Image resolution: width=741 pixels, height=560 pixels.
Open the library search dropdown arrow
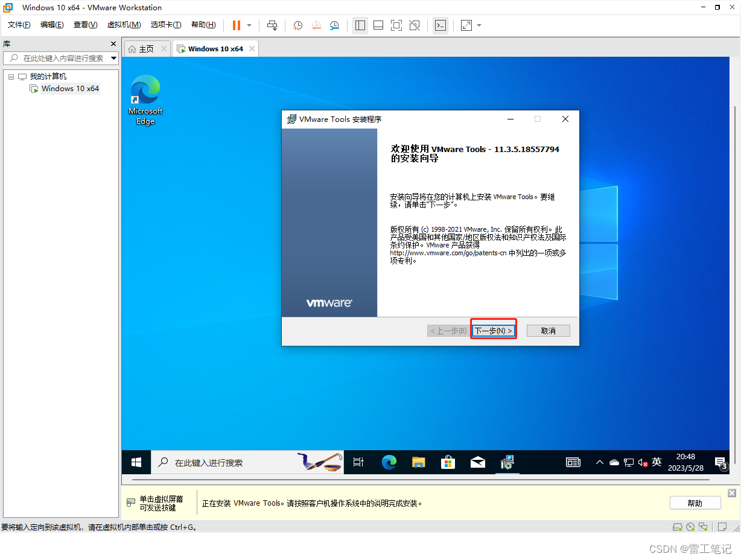tap(114, 58)
